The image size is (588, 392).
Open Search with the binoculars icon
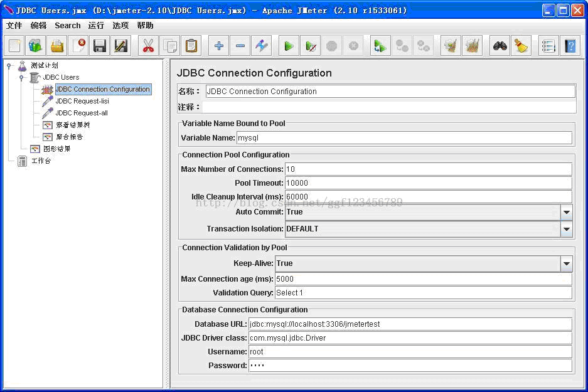coord(500,46)
